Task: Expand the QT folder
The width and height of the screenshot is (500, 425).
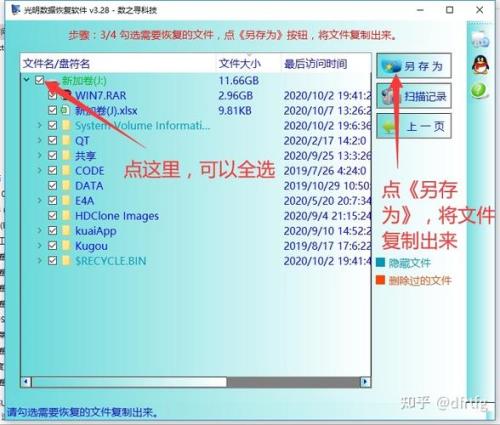Action: tap(39, 140)
